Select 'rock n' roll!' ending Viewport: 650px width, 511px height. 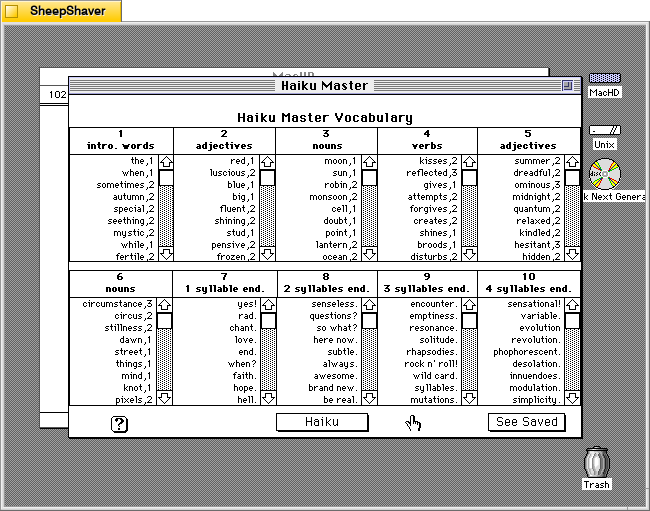(431, 364)
